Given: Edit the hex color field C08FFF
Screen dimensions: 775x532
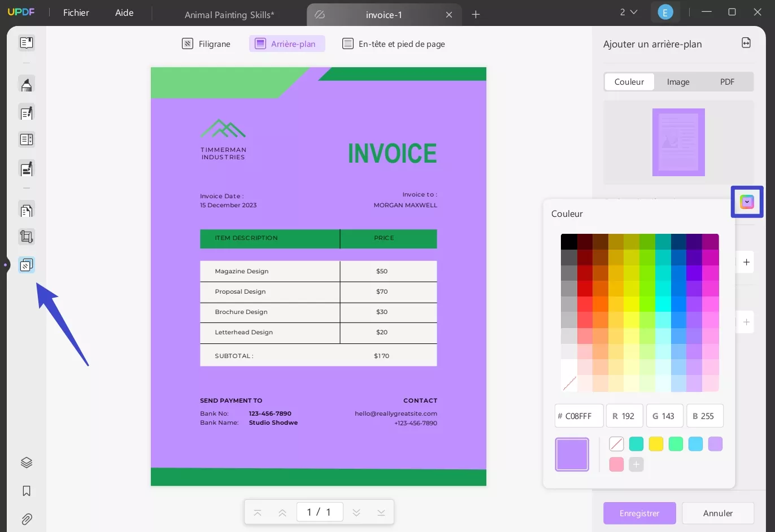Looking at the screenshot, I should tap(579, 416).
